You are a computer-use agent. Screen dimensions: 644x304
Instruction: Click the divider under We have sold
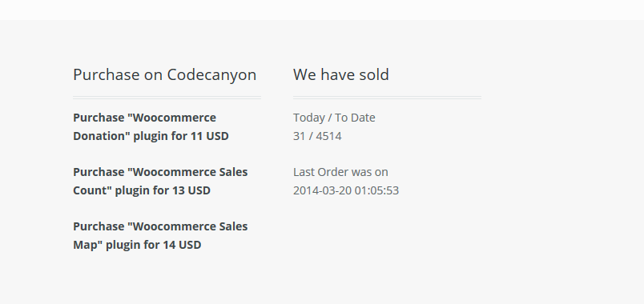[x=387, y=98]
